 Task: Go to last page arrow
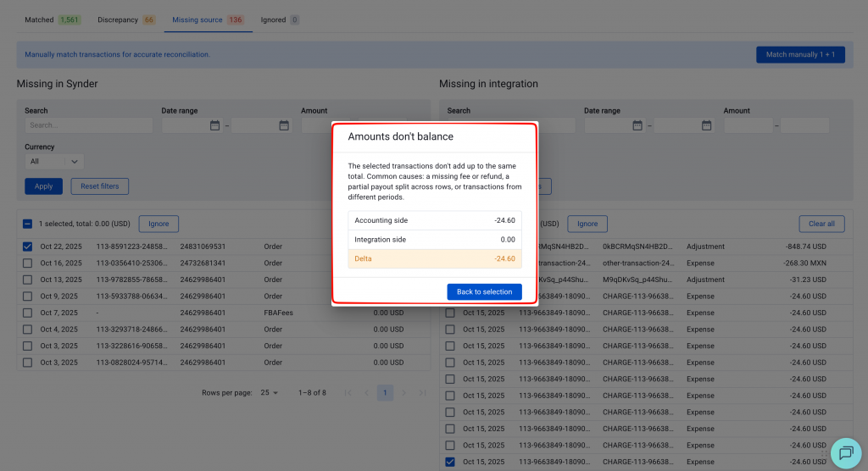pyautogui.click(x=422, y=393)
